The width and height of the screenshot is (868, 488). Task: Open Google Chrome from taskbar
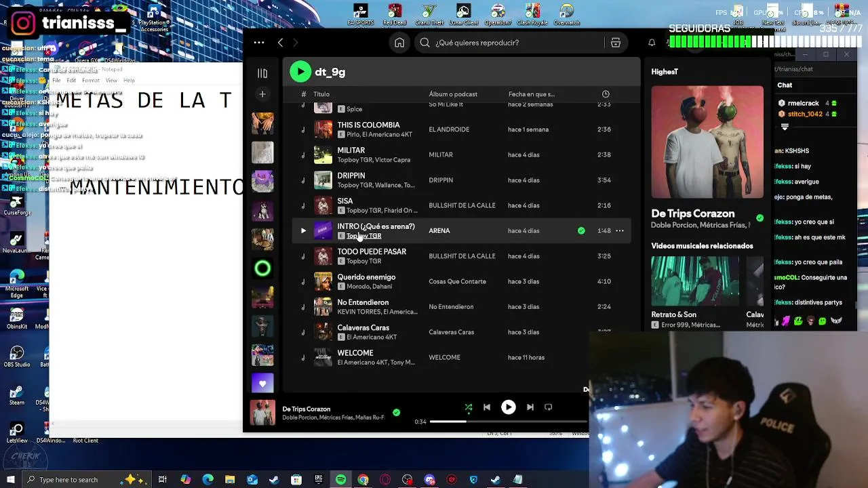363,480
